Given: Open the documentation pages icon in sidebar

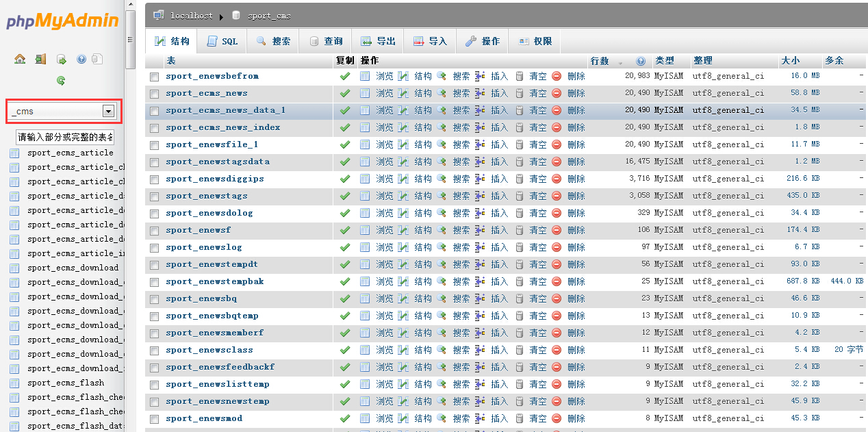Looking at the screenshot, I should coord(97,60).
